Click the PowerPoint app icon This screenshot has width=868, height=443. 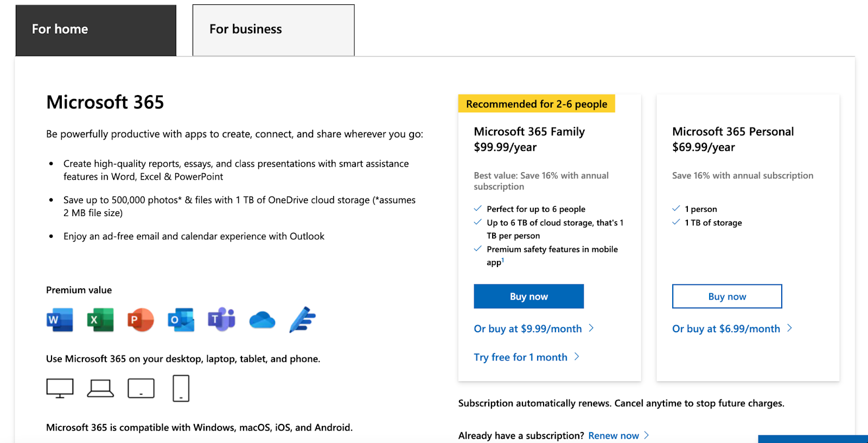[x=141, y=320]
